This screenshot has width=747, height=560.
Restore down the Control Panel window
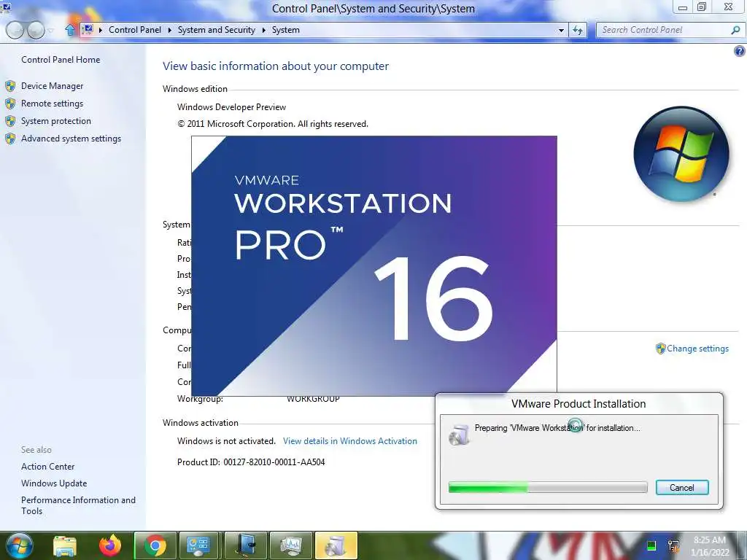[702, 7]
